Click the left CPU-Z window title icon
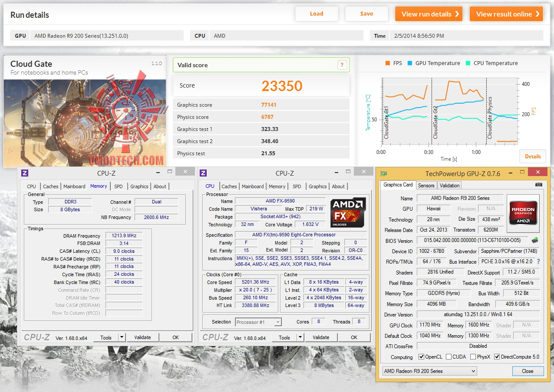554x392 pixels. [x=25, y=173]
